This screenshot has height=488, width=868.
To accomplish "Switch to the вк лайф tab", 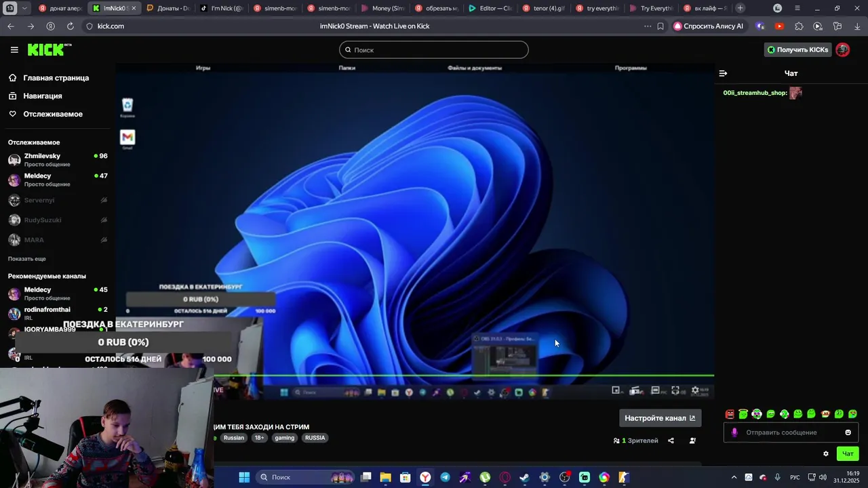I will click(x=705, y=8).
